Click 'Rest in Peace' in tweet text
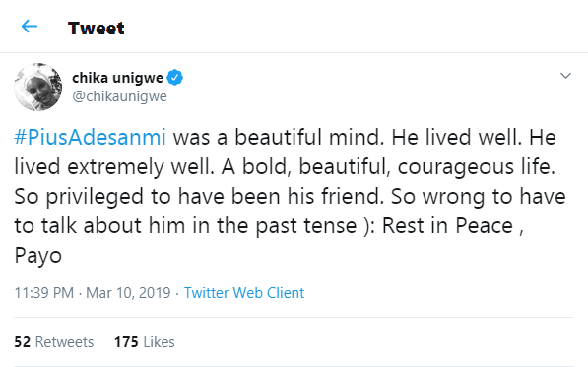Image resolution: width=588 pixels, height=367 pixels. click(447, 226)
